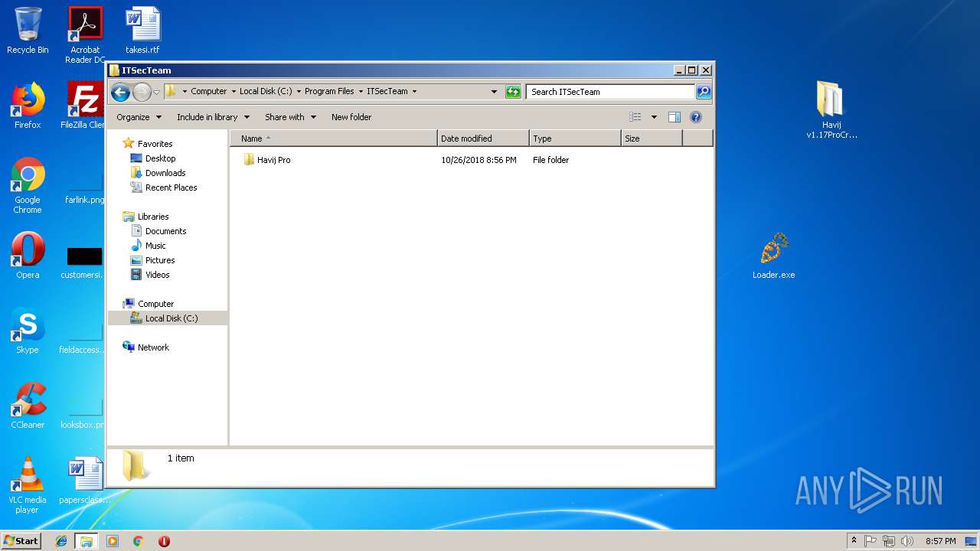Open the Music library
980x551 pixels.
[155, 246]
